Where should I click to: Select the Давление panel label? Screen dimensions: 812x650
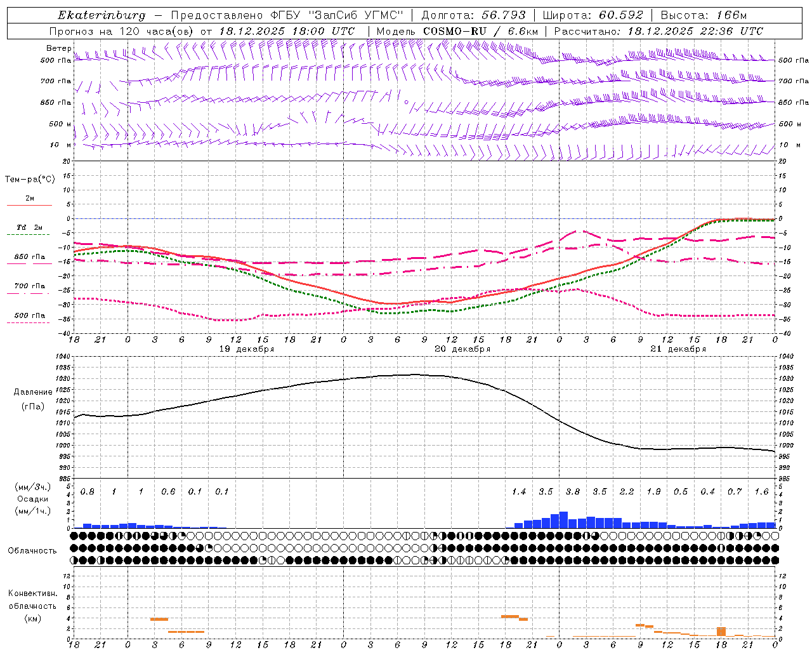click(x=32, y=392)
